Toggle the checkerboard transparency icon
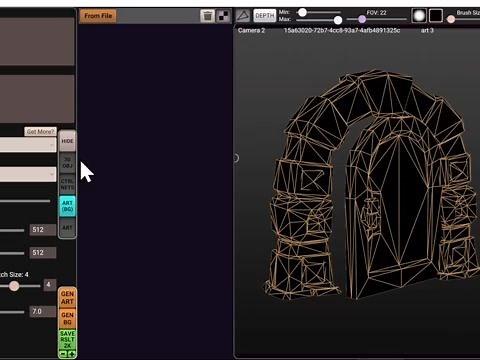The height and width of the screenshot is (360, 480). pyautogui.click(x=223, y=16)
